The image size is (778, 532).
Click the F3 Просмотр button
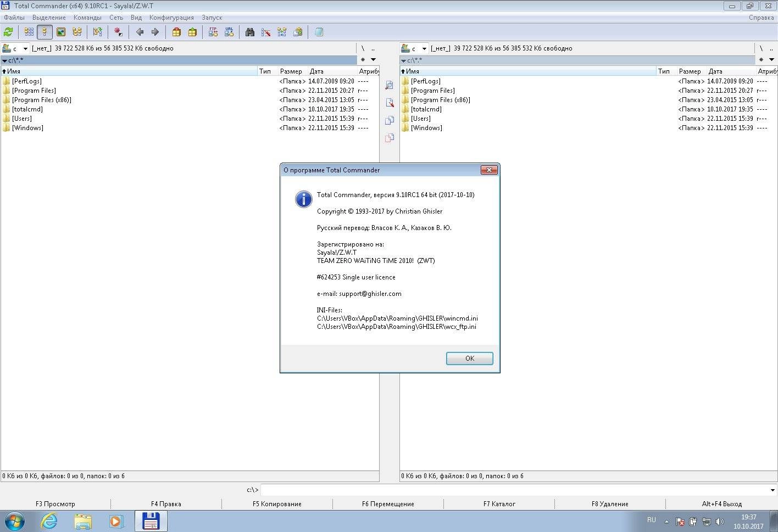(x=55, y=504)
